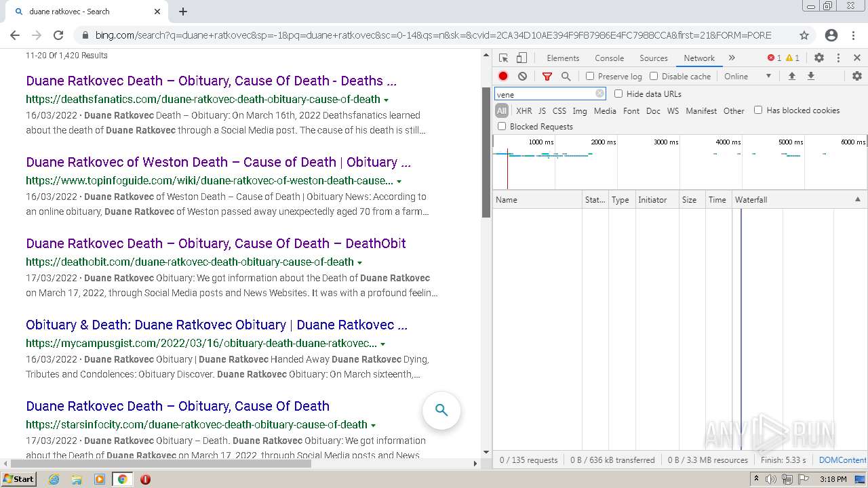
Task: Toggle the network filter funnel icon
Action: click(547, 77)
